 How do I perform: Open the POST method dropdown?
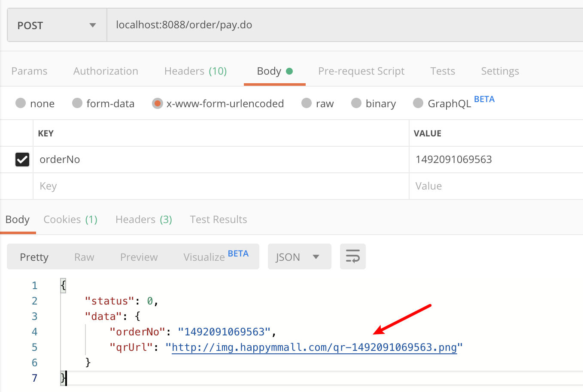click(57, 25)
